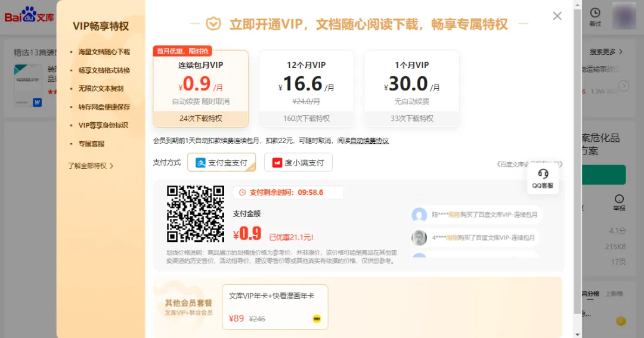Click the blue W Word badge
This screenshot has height=338, width=644.
(38, 103)
